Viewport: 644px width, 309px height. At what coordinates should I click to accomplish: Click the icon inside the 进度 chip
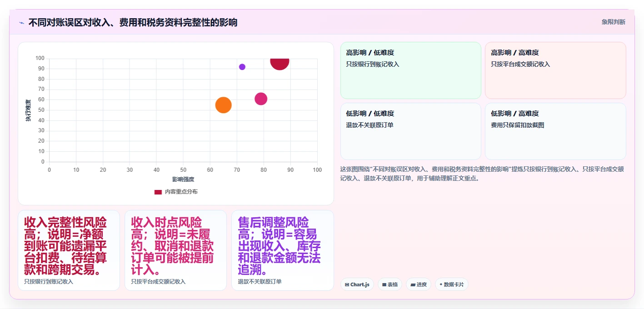413,285
